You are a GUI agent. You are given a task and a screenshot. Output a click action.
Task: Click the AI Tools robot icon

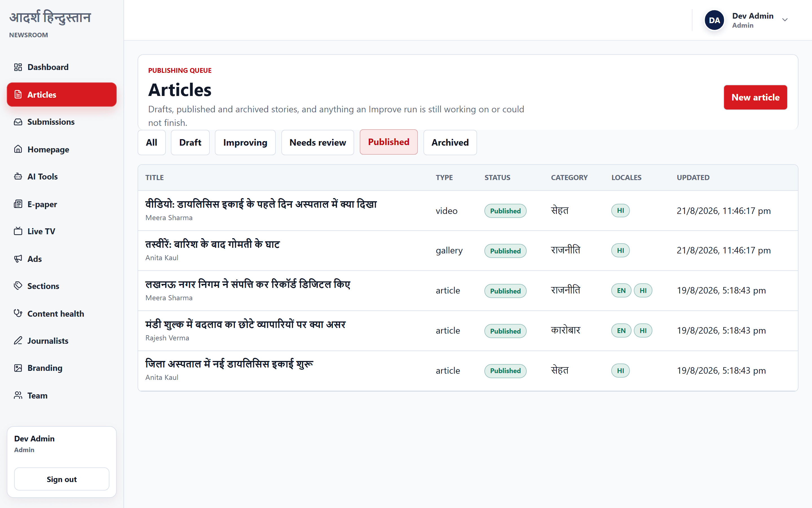(18, 176)
